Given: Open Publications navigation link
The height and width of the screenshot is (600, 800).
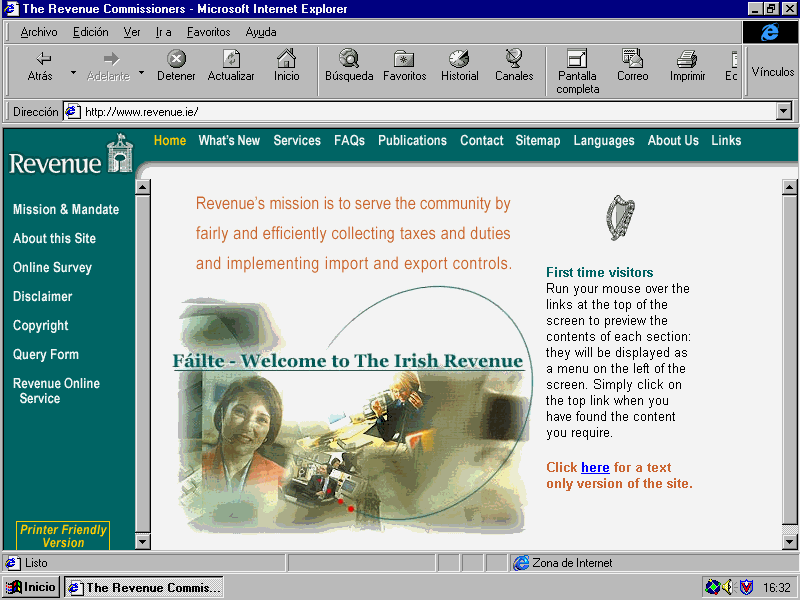Looking at the screenshot, I should tap(412, 140).
